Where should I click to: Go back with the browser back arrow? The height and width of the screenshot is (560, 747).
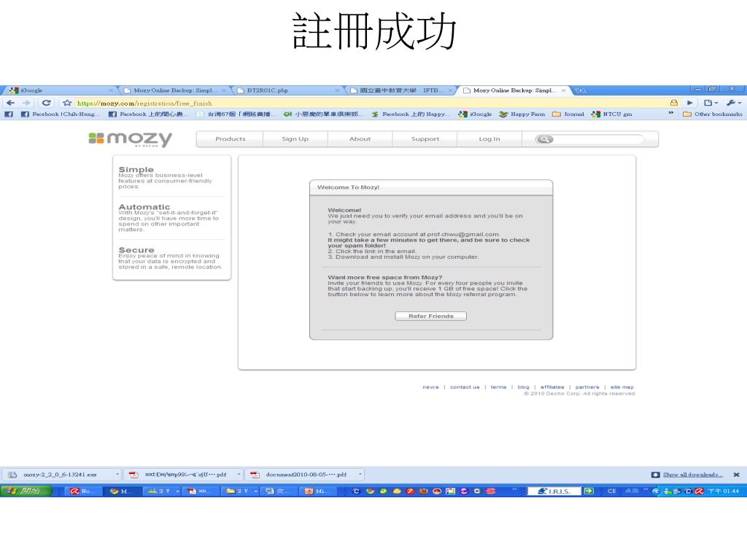(x=10, y=103)
